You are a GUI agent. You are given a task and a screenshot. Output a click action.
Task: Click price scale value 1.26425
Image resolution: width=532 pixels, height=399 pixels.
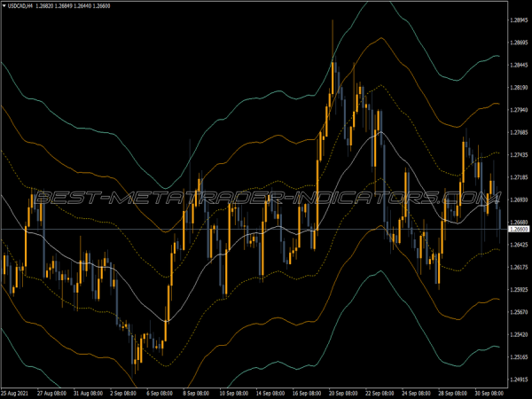[x=520, y=245]
